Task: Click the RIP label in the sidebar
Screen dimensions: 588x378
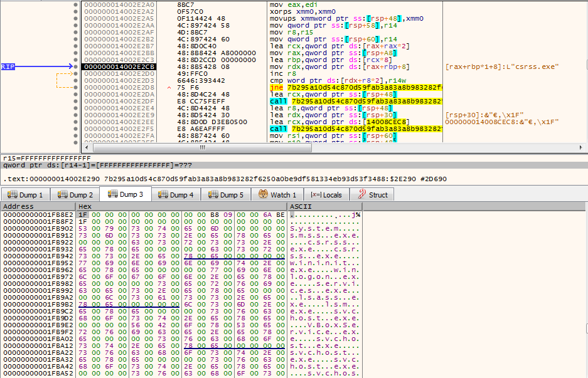Action: 8,66
